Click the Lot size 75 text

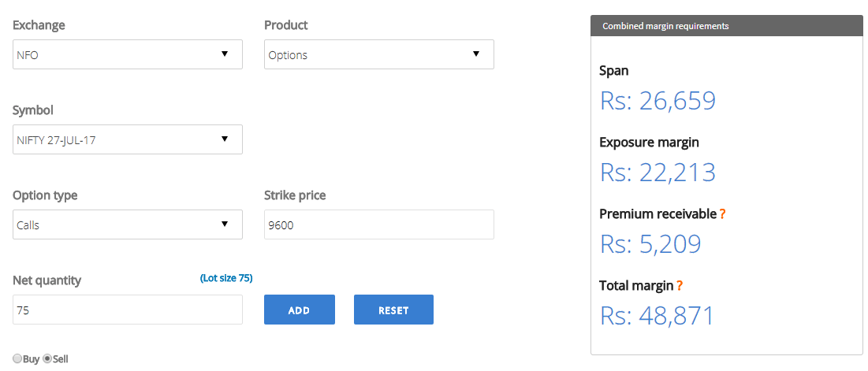[x=226, y=278]
